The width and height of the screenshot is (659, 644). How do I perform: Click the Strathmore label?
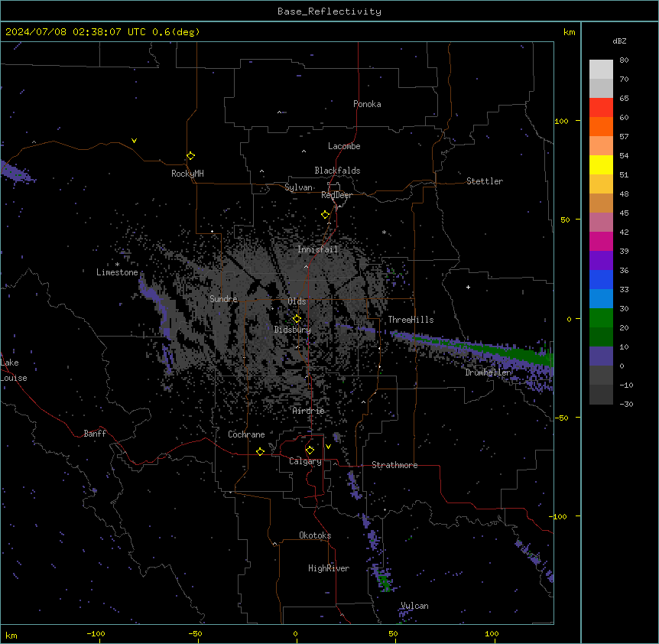click(394, 465)
